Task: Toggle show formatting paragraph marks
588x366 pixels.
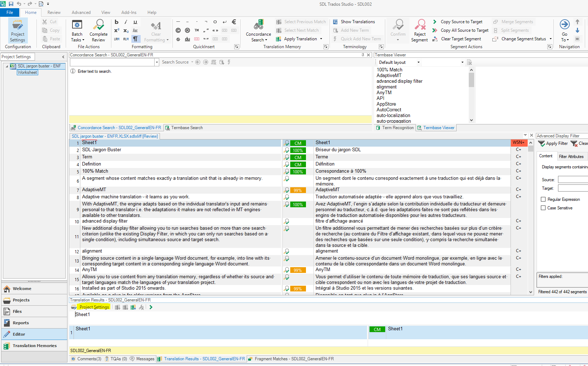Action: point(135,39)
